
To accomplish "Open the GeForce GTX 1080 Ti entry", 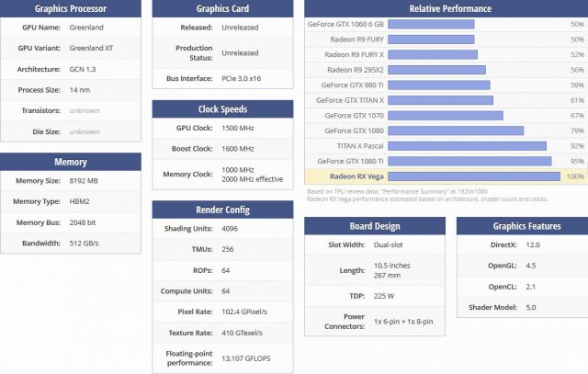I will 351,161.
